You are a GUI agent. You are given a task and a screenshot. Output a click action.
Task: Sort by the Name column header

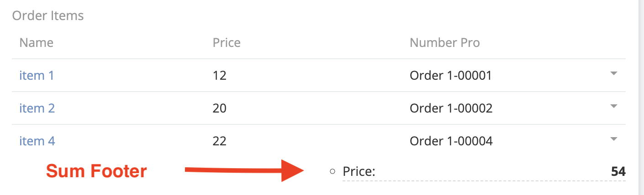click(x=37, y=43)
